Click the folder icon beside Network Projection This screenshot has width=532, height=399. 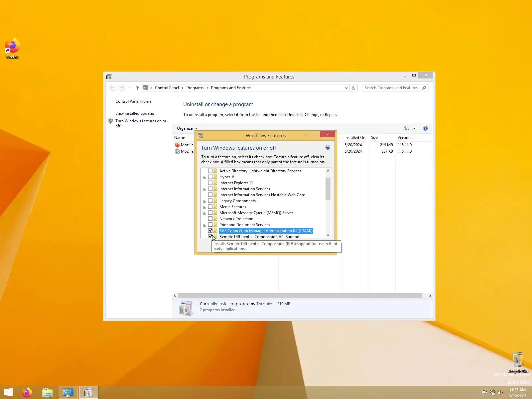215,219
